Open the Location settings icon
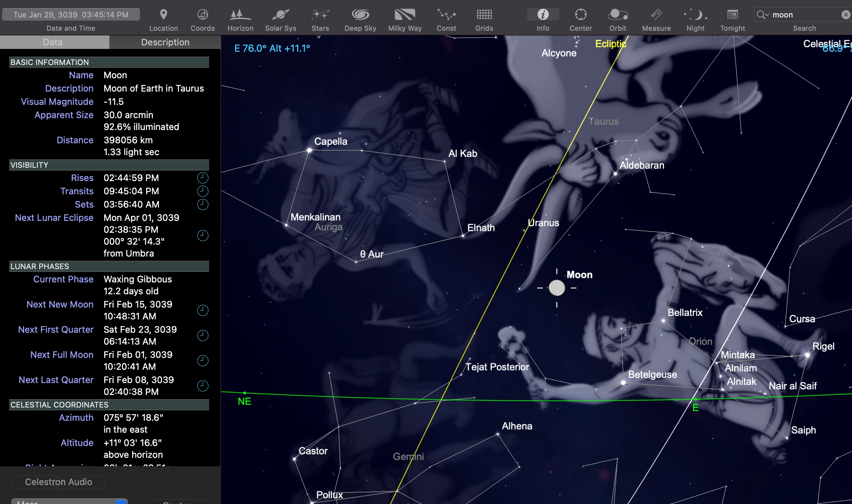 (x=163, y=15)
